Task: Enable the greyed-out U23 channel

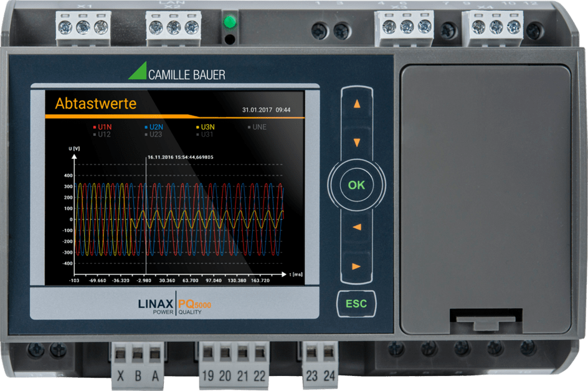Action: click(x=154, y=134)
